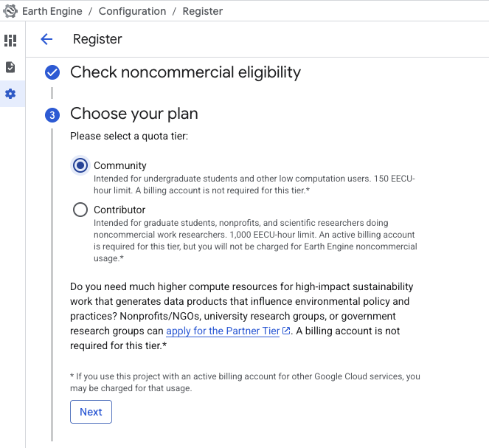This screenshot has width=489, height=448.
Task: Click the Community tier label text
Action: point(120,165)
